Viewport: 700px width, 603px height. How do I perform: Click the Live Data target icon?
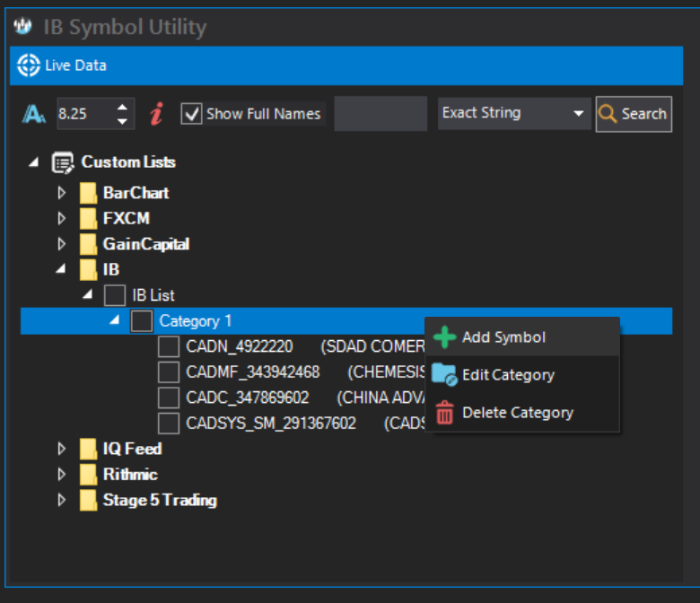pyautogui.click(x=29, y=66)
